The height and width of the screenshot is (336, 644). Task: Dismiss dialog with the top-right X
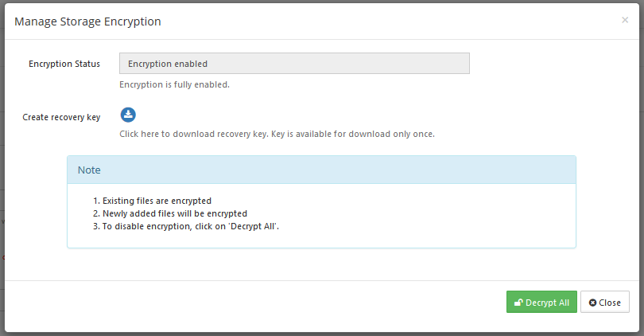click(625, 20)
